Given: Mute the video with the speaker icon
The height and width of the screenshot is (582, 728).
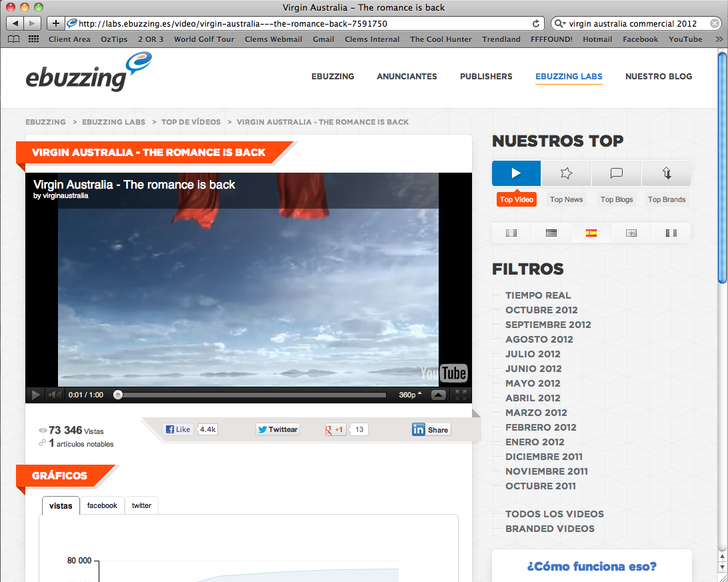Looking at the screenshot, I should [x=55, y=395].
